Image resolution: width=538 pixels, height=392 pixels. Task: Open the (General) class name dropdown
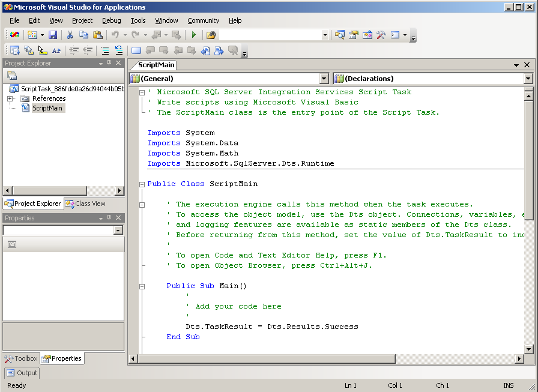(324, 79)
